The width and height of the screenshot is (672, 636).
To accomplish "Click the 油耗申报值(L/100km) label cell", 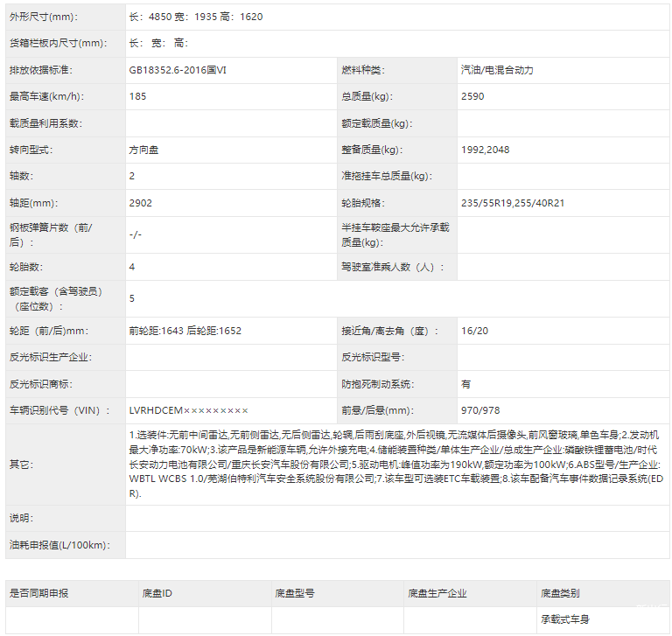I will [58, 545].
